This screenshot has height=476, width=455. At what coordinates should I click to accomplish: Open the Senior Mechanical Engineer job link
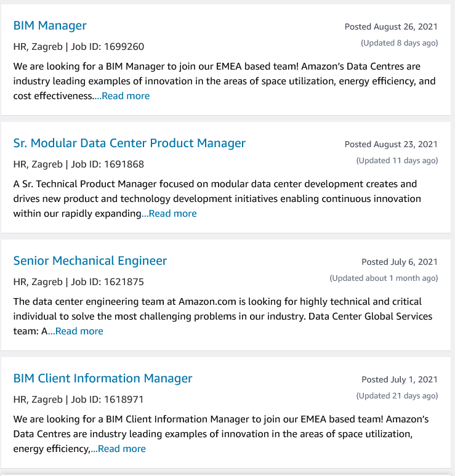pyautogui.click(x=90, y=261)
